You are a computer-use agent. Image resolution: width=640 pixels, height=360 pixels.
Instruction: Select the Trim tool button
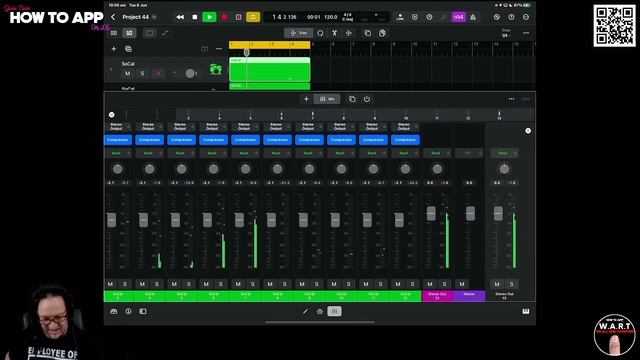tap(299, 33)
